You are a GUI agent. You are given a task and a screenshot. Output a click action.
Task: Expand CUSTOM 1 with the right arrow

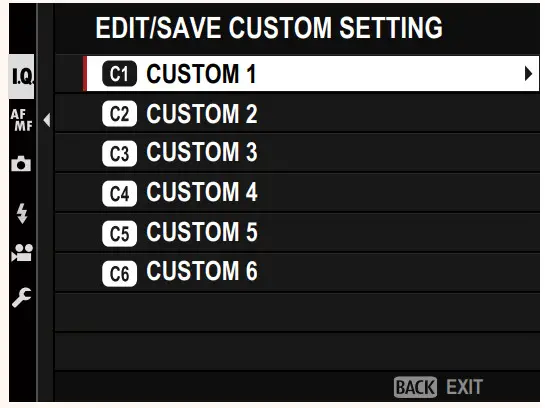[x=528, y=74]
